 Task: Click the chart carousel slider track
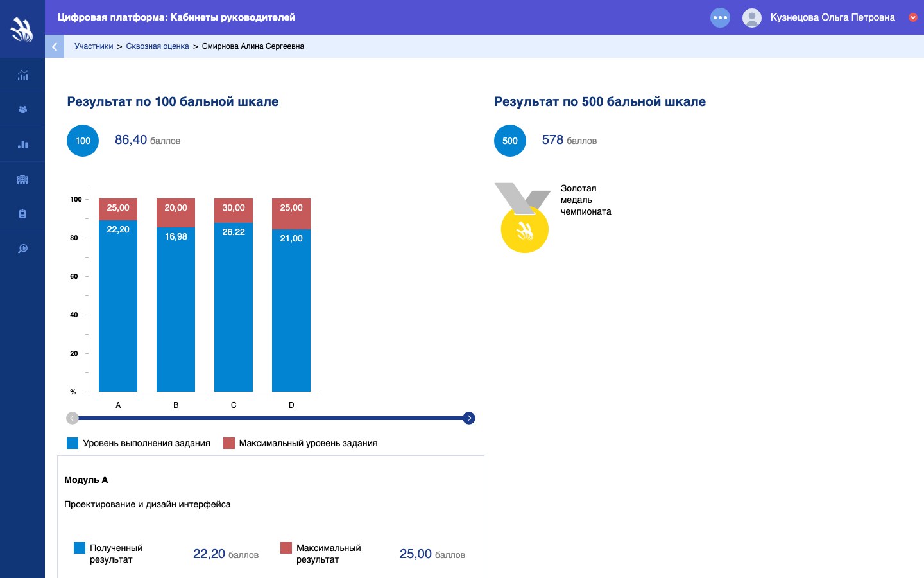[x=271, y=418]
